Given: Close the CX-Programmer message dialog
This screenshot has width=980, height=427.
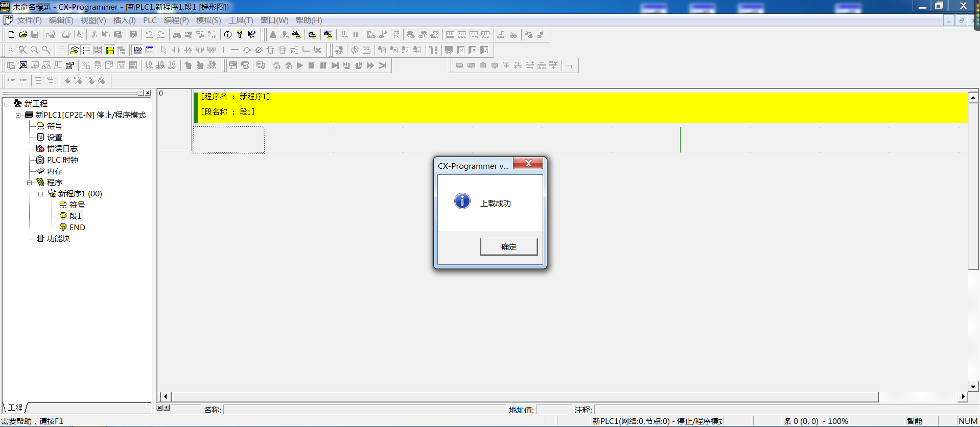Looking at the screenshot, I should pos(528,164).
